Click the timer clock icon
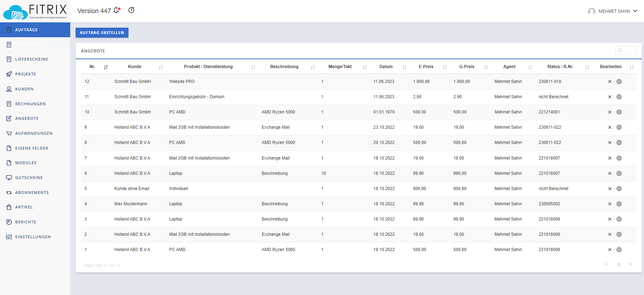The image size is (644, 295). click(x=131, y=10)
